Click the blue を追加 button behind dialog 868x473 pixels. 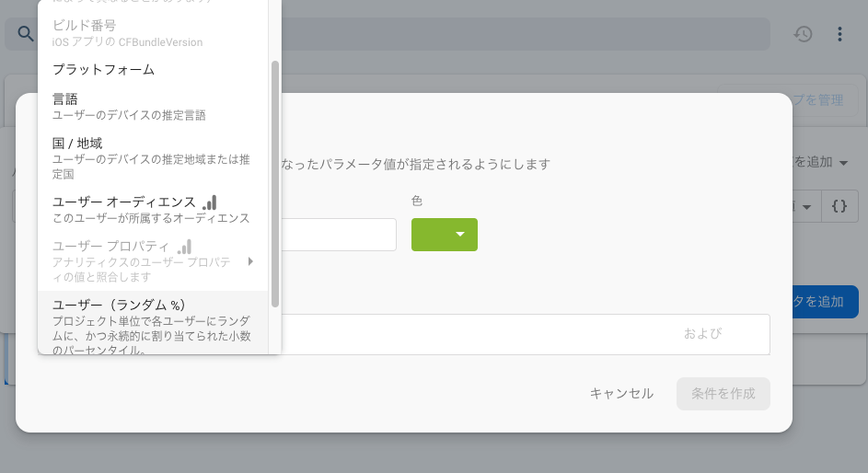coord(825,302)
